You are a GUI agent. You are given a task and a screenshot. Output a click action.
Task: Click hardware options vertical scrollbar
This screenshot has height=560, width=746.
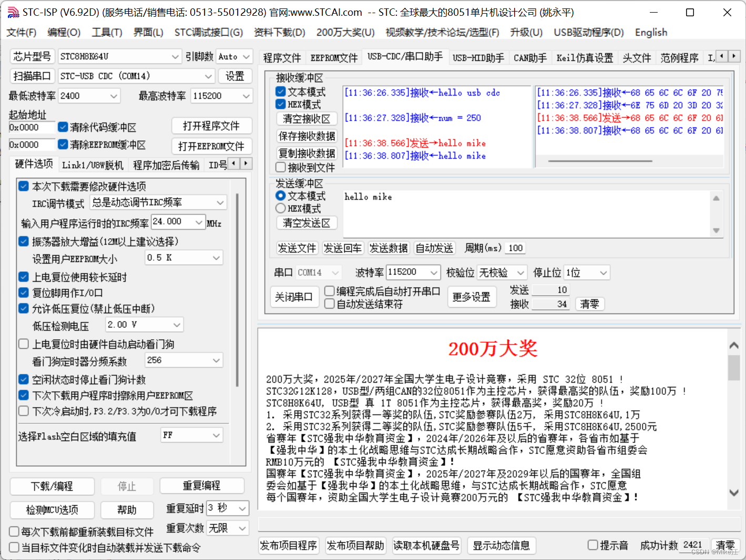click(x=238, y=289)
